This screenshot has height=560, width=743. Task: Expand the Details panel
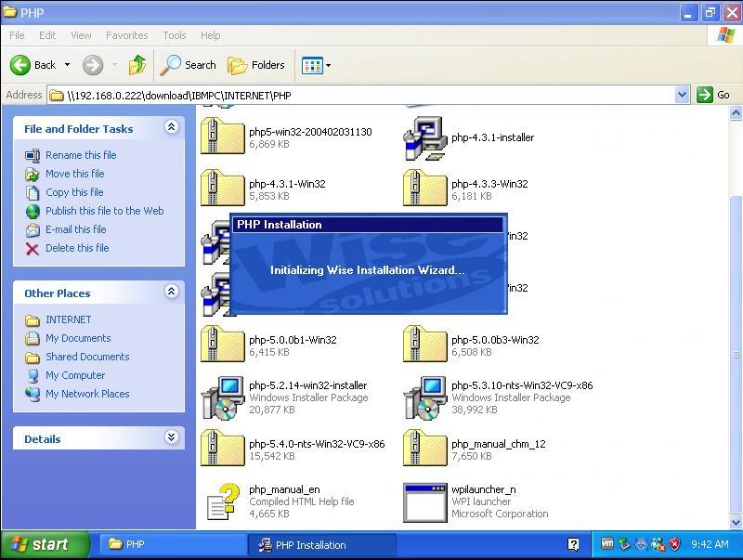(171, 438)
